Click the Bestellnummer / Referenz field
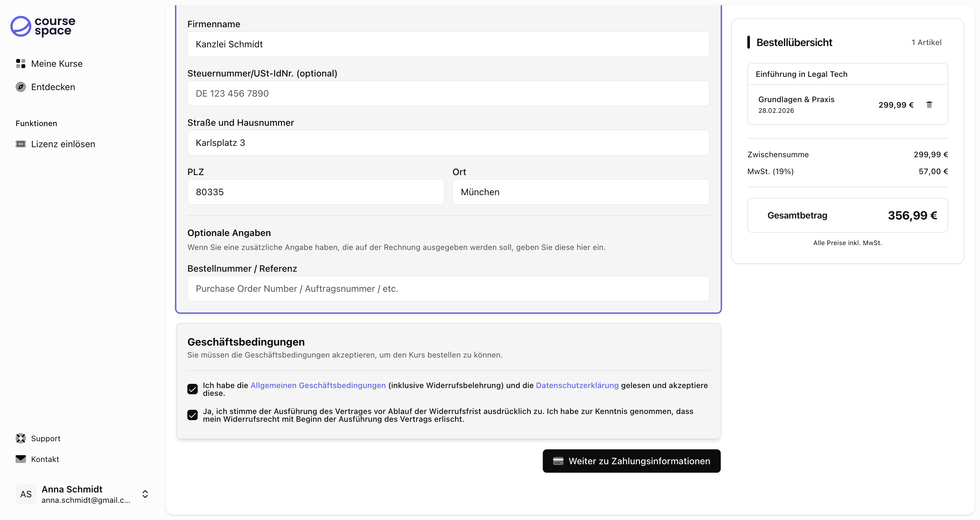The width and height of the screenshot is (980, 520). (x=448, y=289)
